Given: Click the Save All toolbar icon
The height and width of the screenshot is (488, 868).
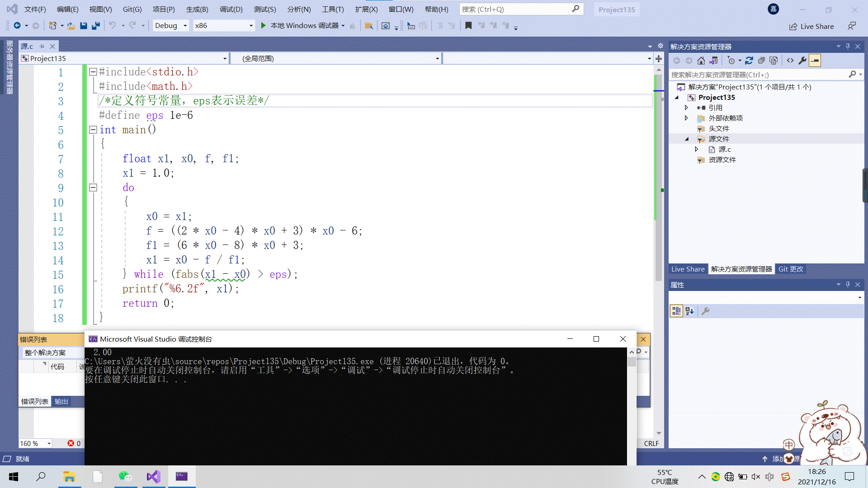Looking at the screenshot, I should (95, 26).
